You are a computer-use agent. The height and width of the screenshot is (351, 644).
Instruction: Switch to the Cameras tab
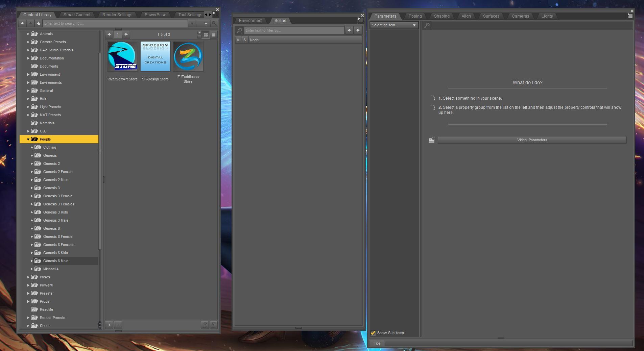tap(520, 16)
